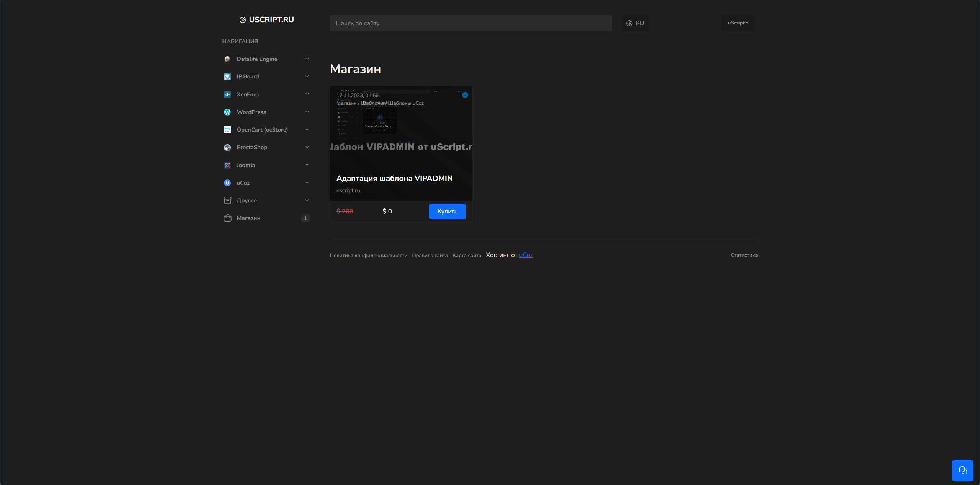This screenshot has width=980, height=485.
Task: Open the Другое menu item
Action: [267, 200]
